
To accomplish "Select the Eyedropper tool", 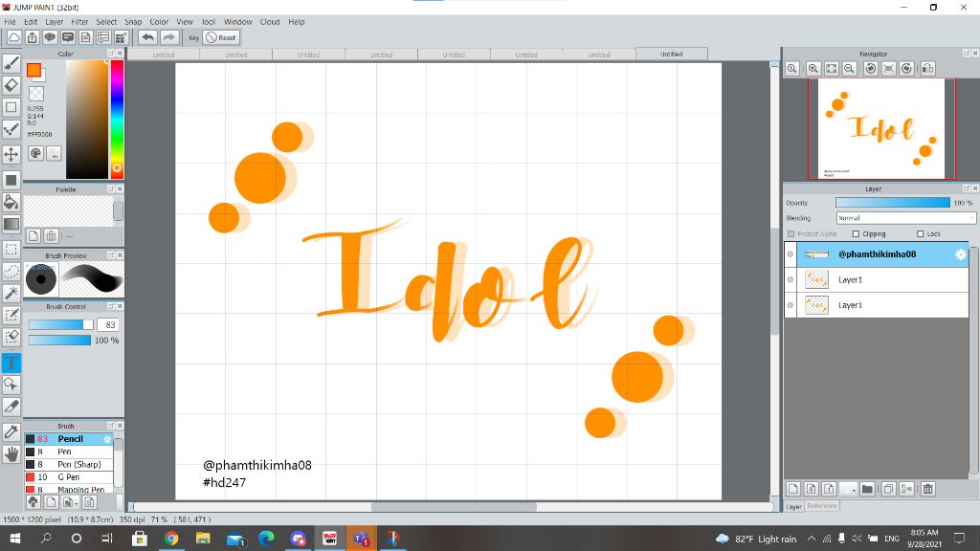I will point(11,431).
